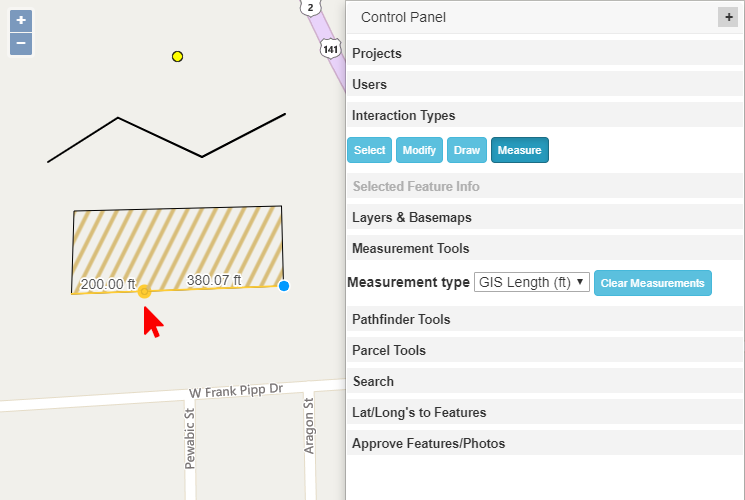Viewport: 745px width, 500px height.
Task: Expand the Layers & Basemaps section
Action: [x=412, y=217]
